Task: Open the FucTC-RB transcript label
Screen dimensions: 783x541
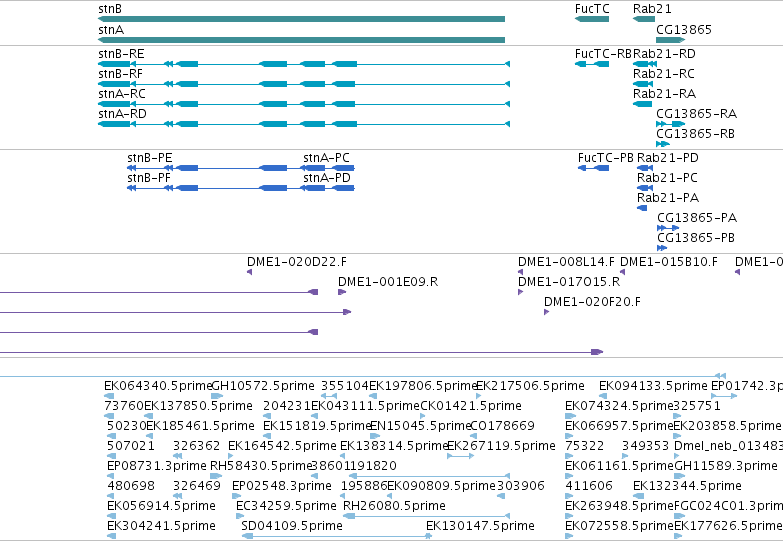Action: click(x=604, y=54)
